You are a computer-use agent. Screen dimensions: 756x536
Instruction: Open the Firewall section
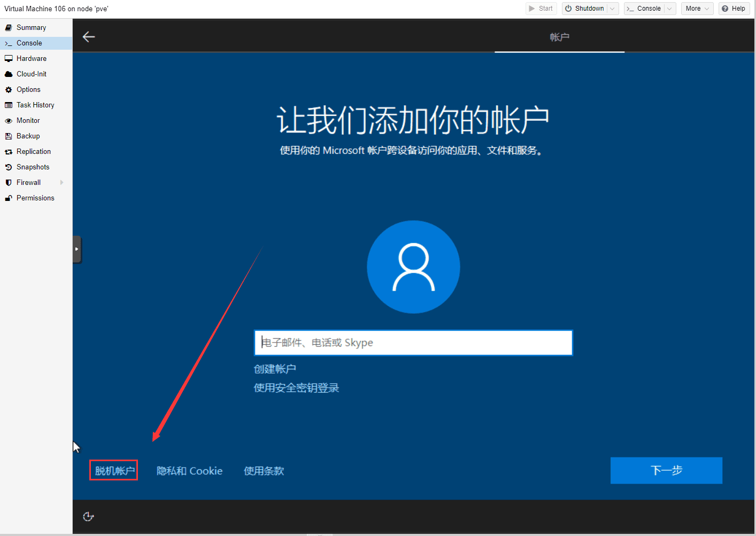click(28, 183)
